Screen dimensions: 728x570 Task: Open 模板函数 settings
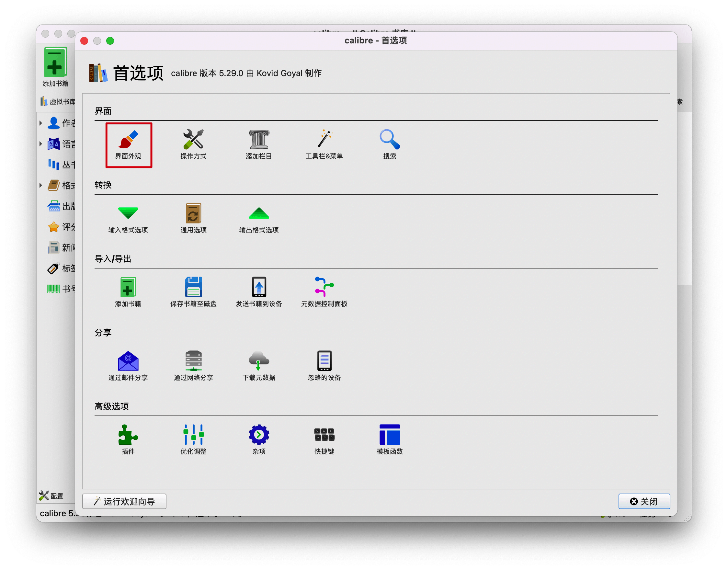pos(390,440)
